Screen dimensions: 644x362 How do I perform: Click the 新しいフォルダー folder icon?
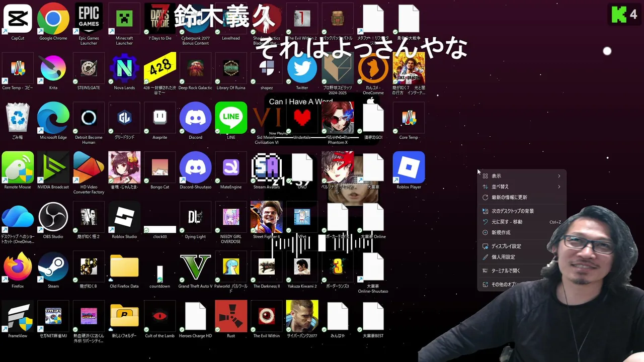point(124,317)
